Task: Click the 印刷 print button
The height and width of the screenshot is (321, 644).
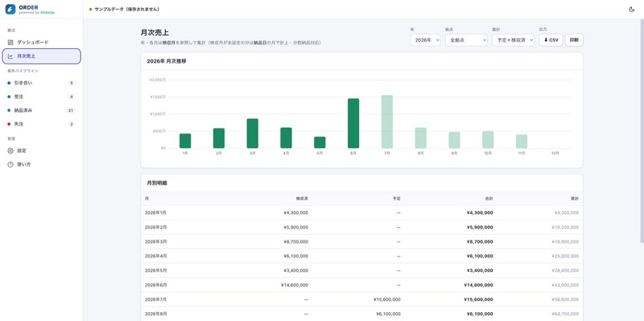Action: (x=574, y=39)
